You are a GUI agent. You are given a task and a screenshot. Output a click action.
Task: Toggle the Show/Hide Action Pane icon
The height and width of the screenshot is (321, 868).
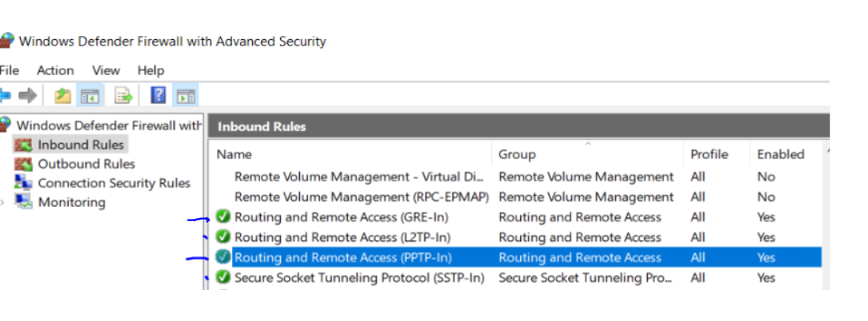pyautogui.click(x=185, y=96)
